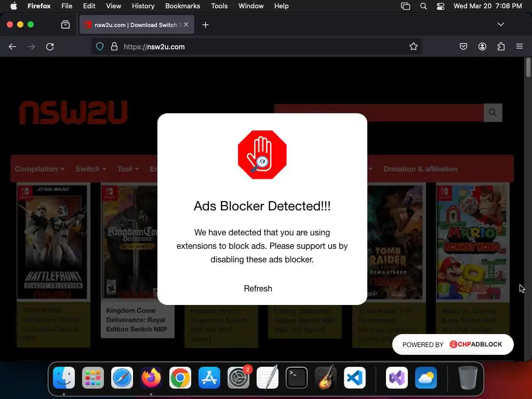Viewport: 532px width, 399px height.
Task: Open Spotlight search in menu bar
Action: tap(423, 6)
